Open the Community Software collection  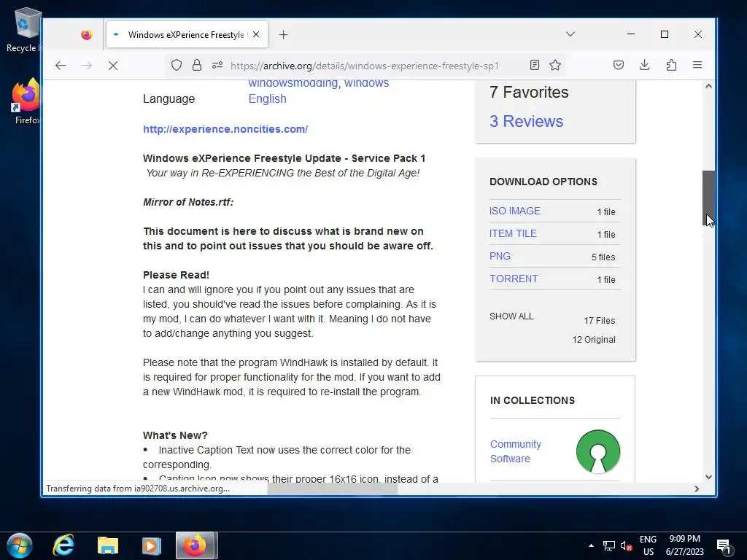point(516,451)
